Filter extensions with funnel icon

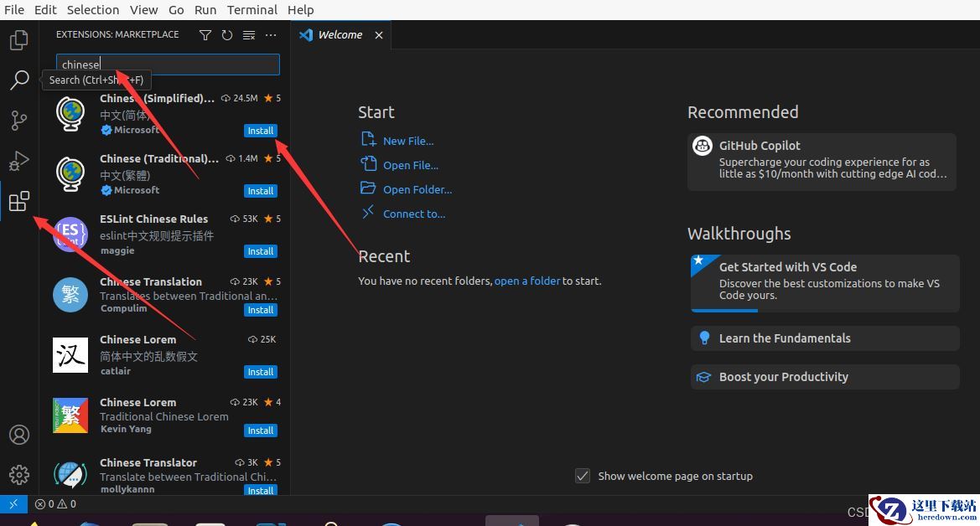205,35
